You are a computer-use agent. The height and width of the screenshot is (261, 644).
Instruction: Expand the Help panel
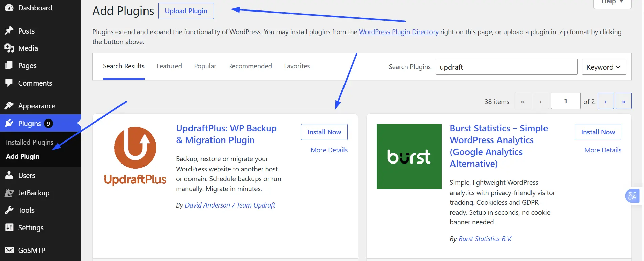coord(612,3)
